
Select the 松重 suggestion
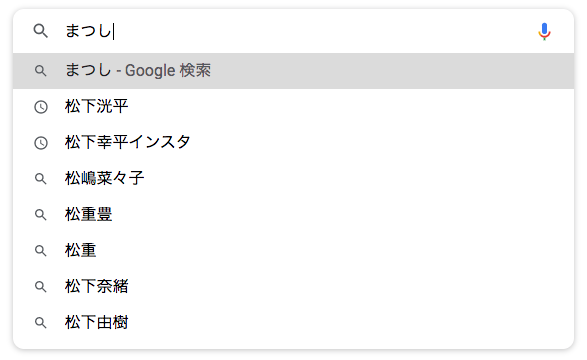pos(294,250)
